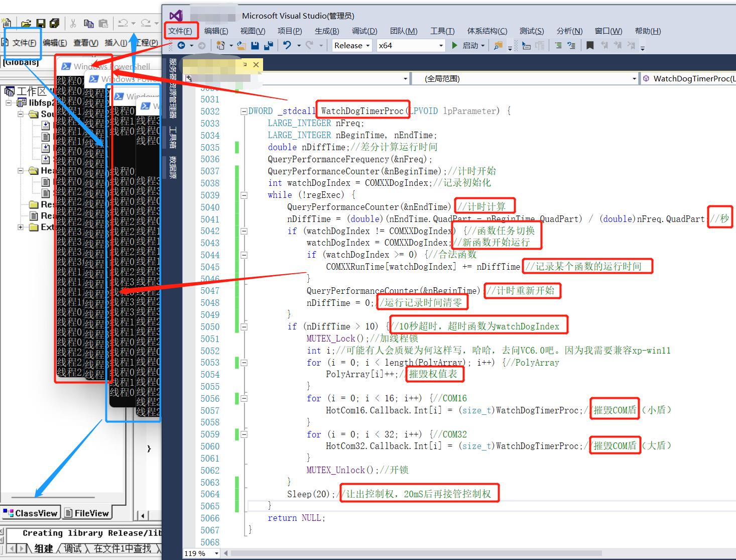
Task: Collapse the Header Files folder node
Action: (x=21, y=171)
